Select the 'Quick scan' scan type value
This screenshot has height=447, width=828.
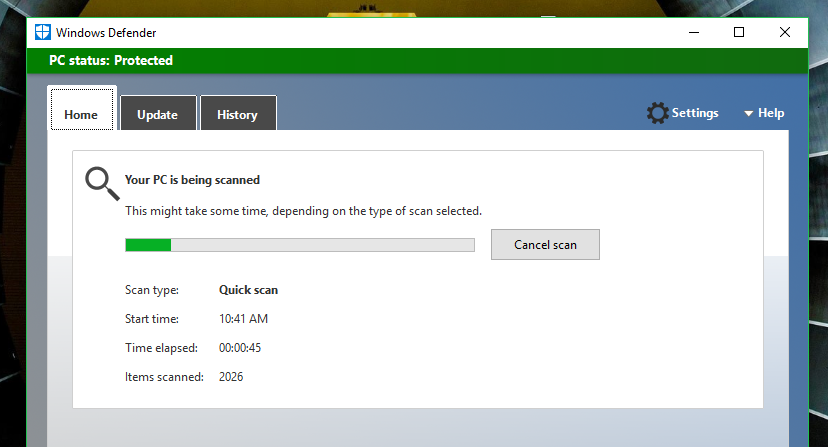248,290
